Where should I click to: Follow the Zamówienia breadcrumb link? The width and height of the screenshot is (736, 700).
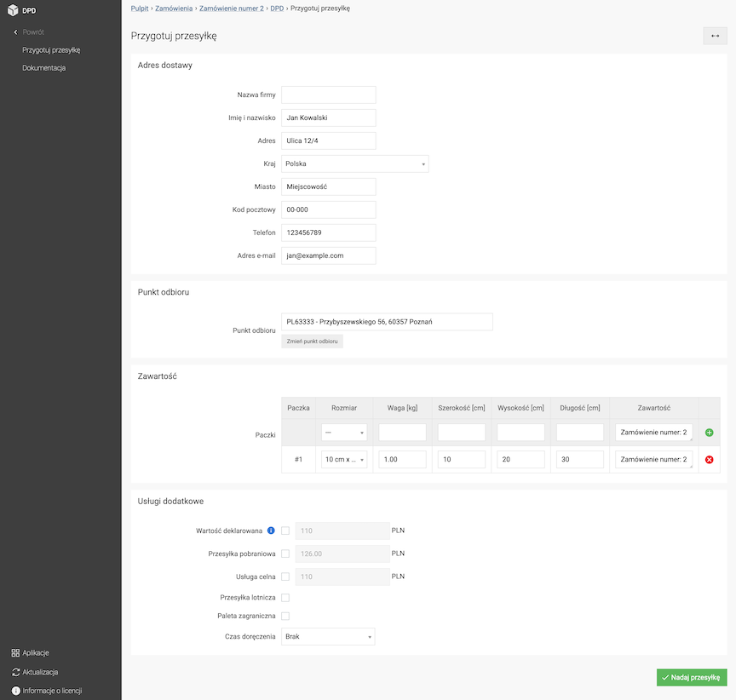[174, 9]
